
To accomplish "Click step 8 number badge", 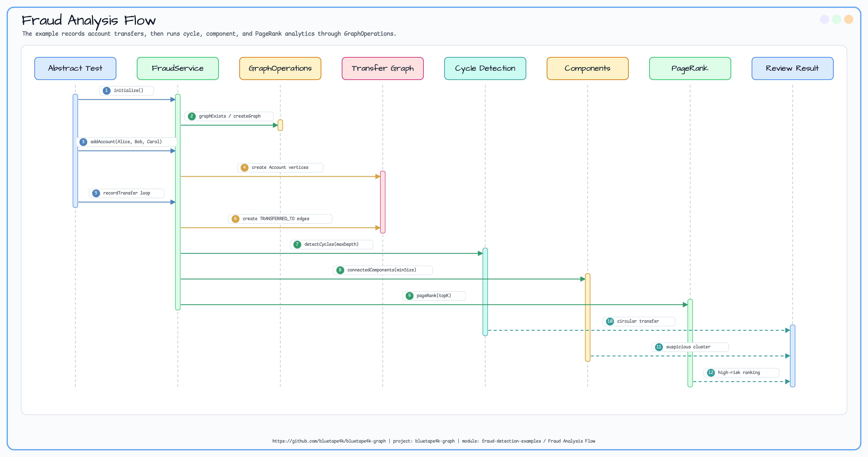I will tap(340, 270).
